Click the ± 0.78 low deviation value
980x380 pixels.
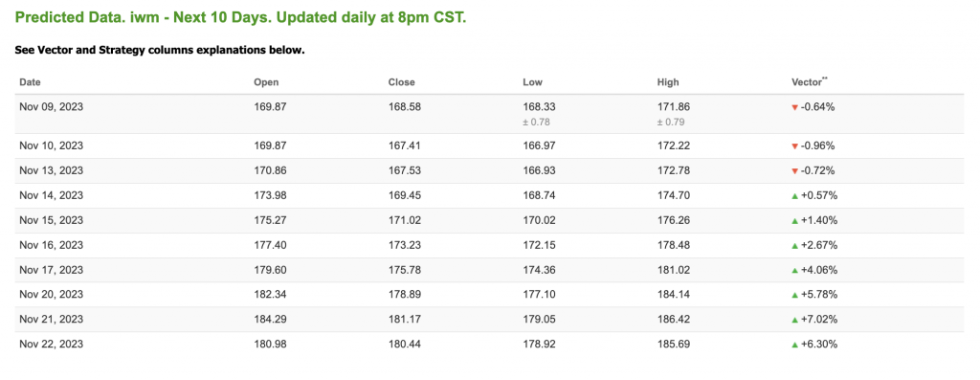(x=536, y=122)
